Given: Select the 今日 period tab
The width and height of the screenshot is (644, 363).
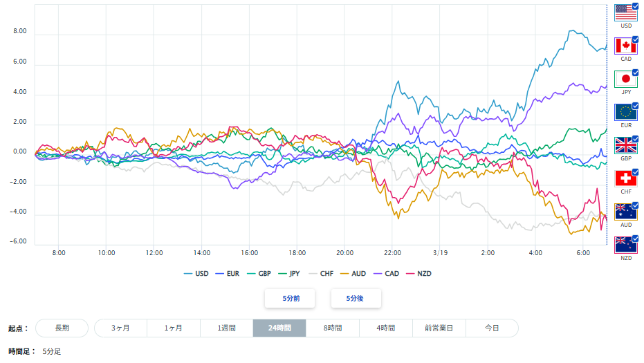Looking at the screenshot, I should tap(492, 328).
